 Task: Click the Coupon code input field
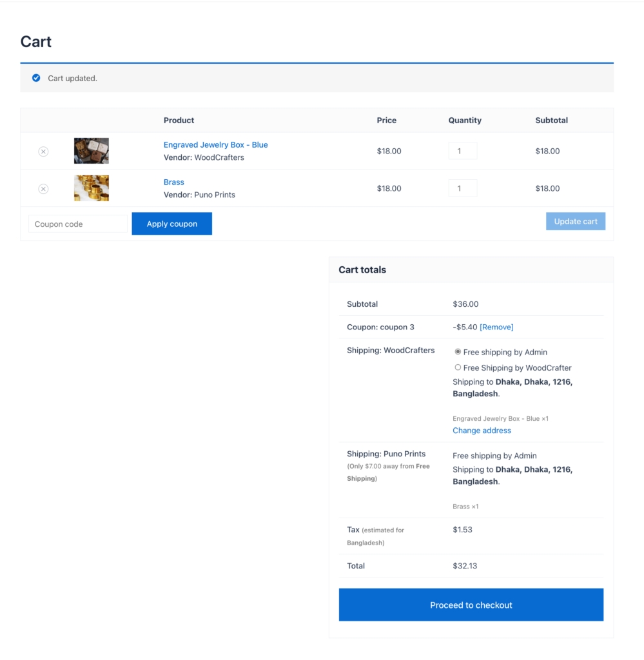(x=77, y=224)
